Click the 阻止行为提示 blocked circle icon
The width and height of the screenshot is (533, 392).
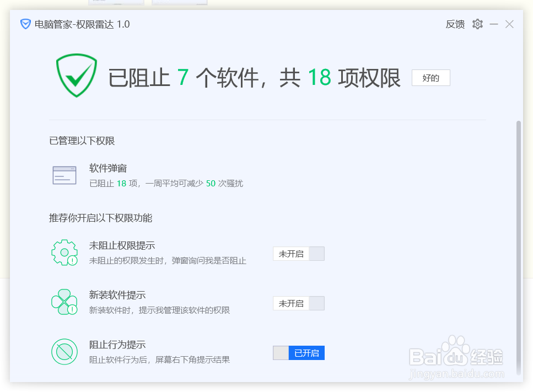[64, 352]
